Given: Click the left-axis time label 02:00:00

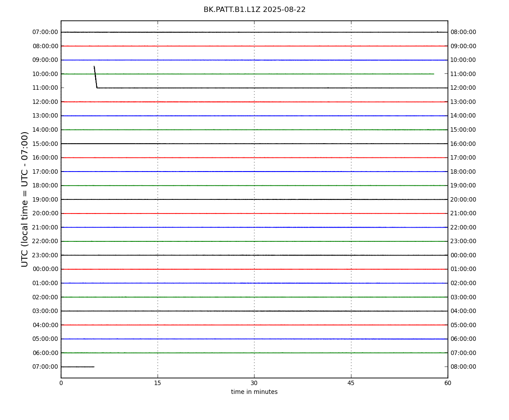Looking at the screenshot, I should [45, 297].
